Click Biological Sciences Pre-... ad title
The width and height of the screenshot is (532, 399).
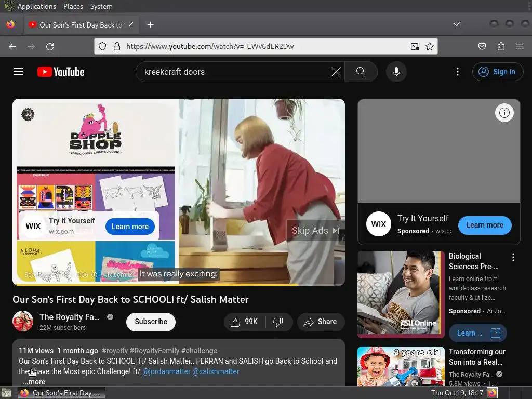pos(474,261)
